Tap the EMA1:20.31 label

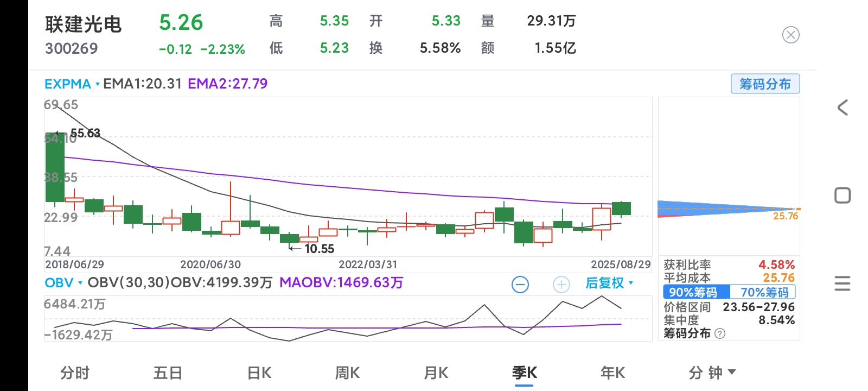tap(143, 84)
